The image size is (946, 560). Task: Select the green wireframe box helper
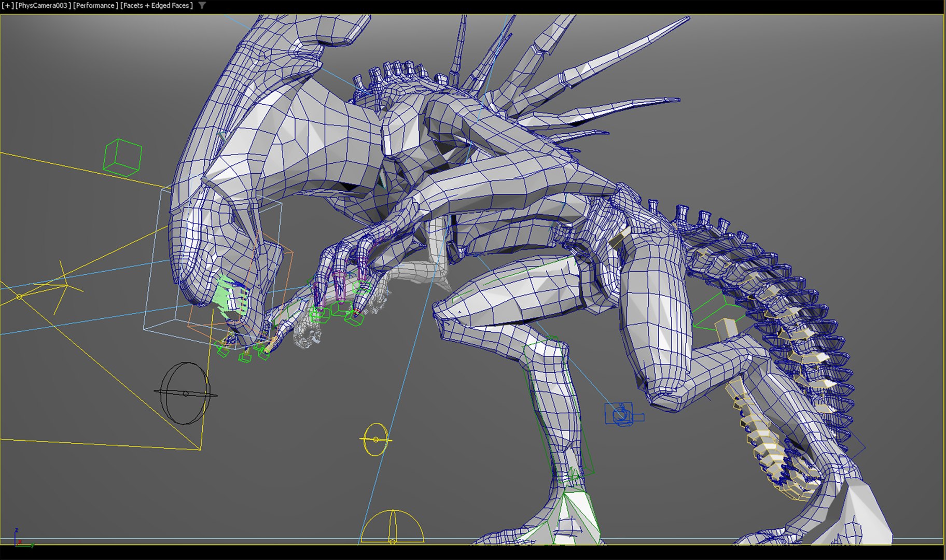point(122,157)
